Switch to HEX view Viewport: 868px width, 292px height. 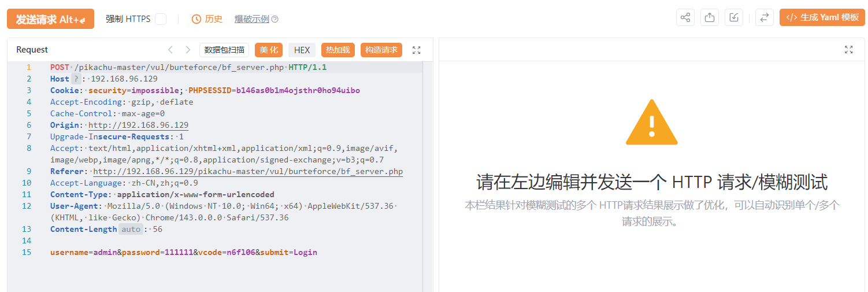pyautogui.click(x=302, y=50)
